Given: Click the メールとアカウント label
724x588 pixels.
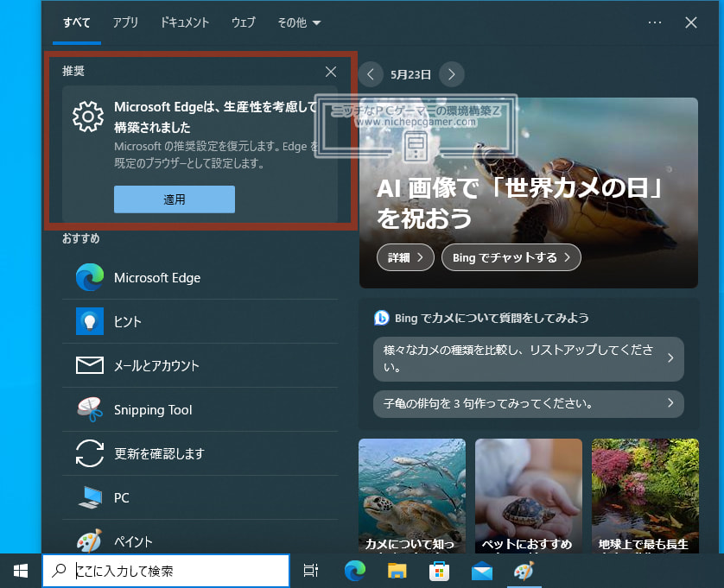Looking at the screenshot, I should point(156,365).
